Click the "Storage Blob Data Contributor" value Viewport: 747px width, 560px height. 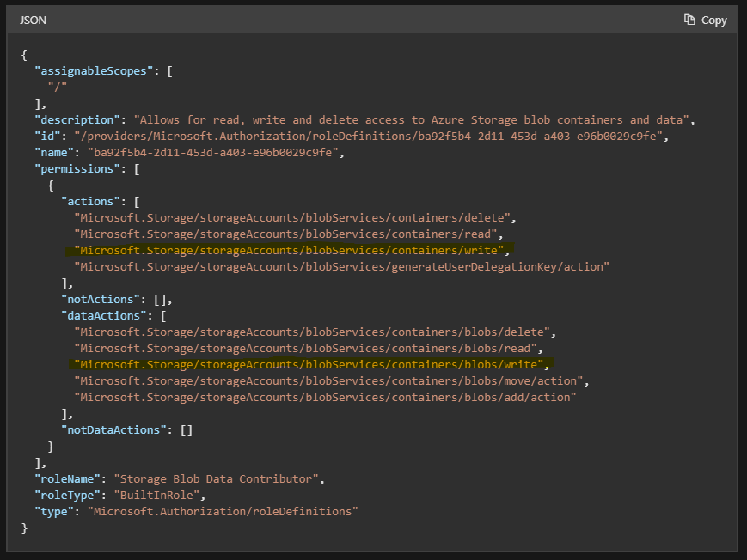pyautogui.click(x=216, y=478)
